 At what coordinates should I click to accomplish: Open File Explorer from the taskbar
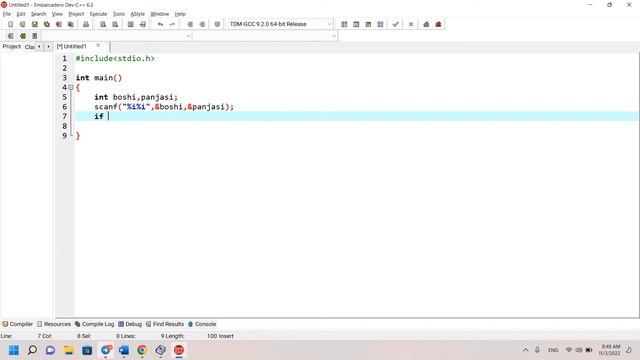[69, 350]
